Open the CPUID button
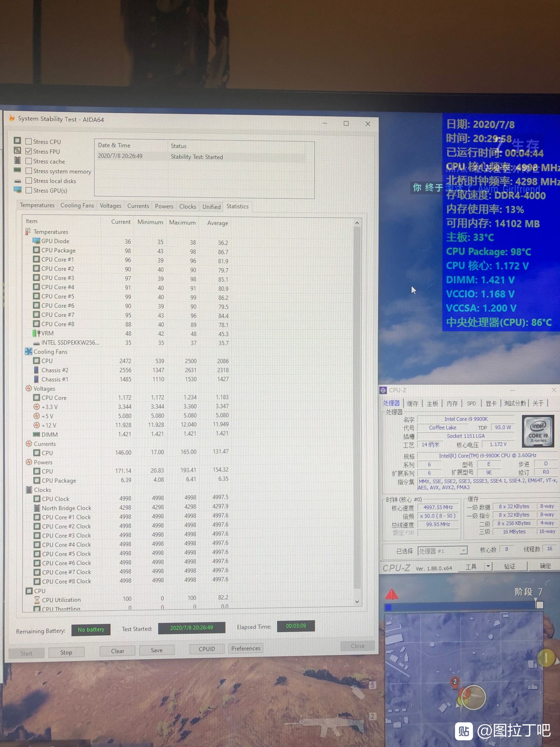Viewport: 560px width, 747px height. pos(207,649)
